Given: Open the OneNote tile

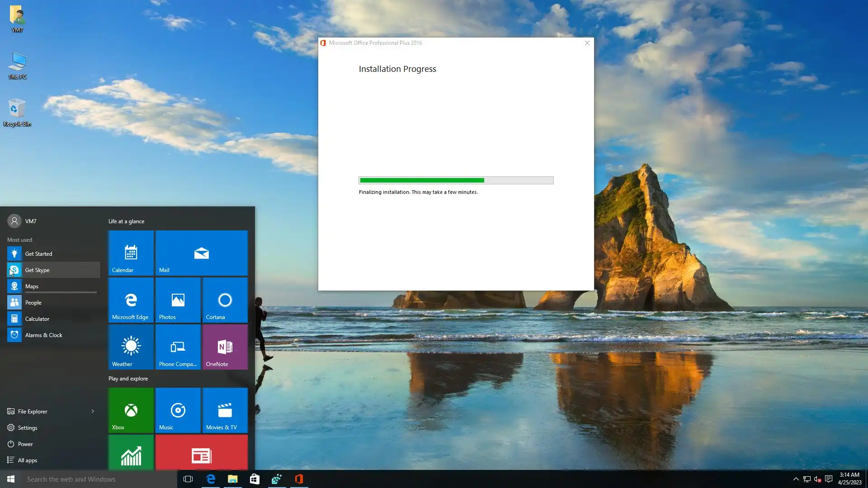Looking at the screenshot, I should pyautogui.click(x=225, y=347).
